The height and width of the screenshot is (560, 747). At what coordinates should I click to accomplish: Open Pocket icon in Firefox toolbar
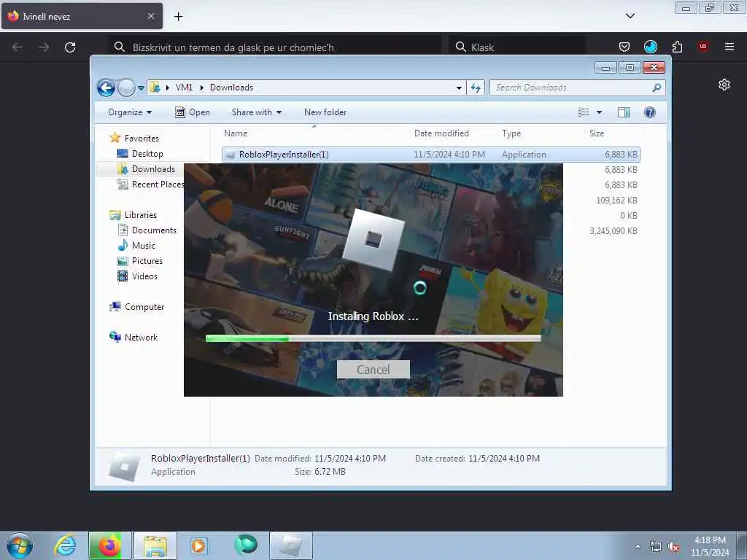pos(624,47)
